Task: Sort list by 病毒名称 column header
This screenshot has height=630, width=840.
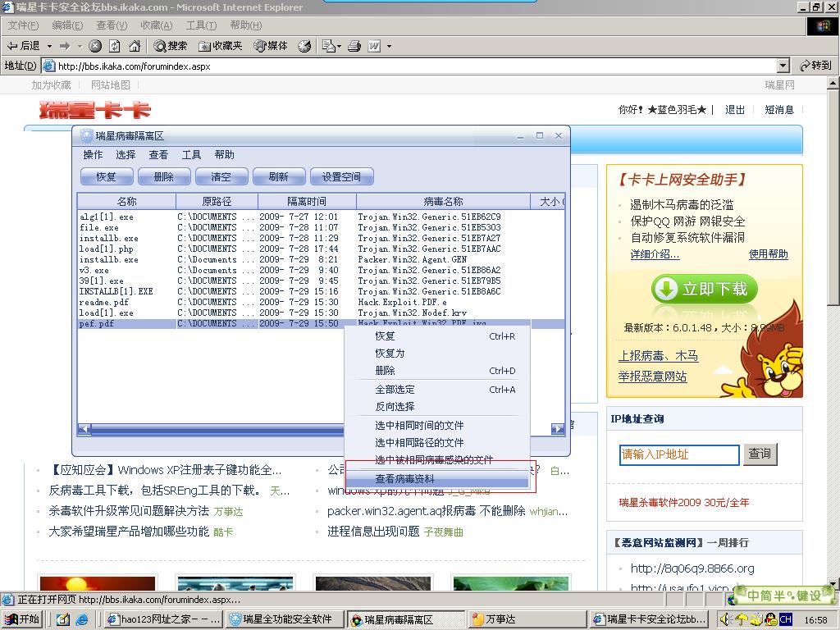Action: click(443, 202)
